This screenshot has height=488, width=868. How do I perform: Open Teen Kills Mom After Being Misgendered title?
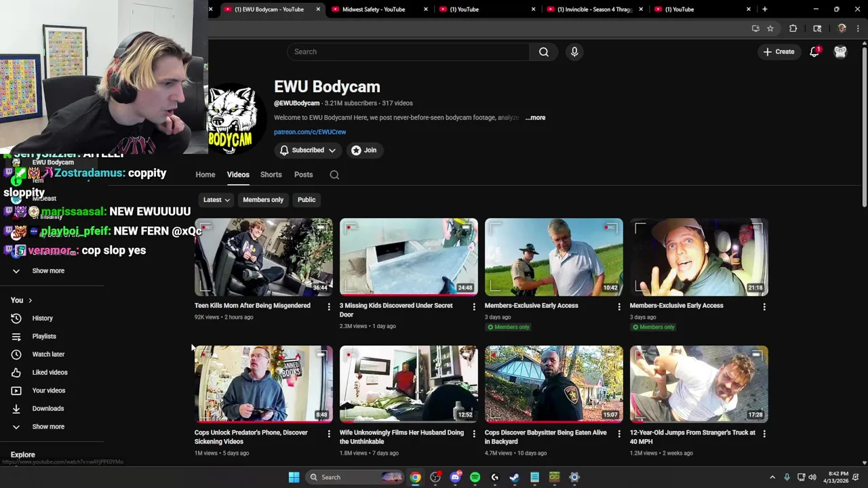click(252, 306)
